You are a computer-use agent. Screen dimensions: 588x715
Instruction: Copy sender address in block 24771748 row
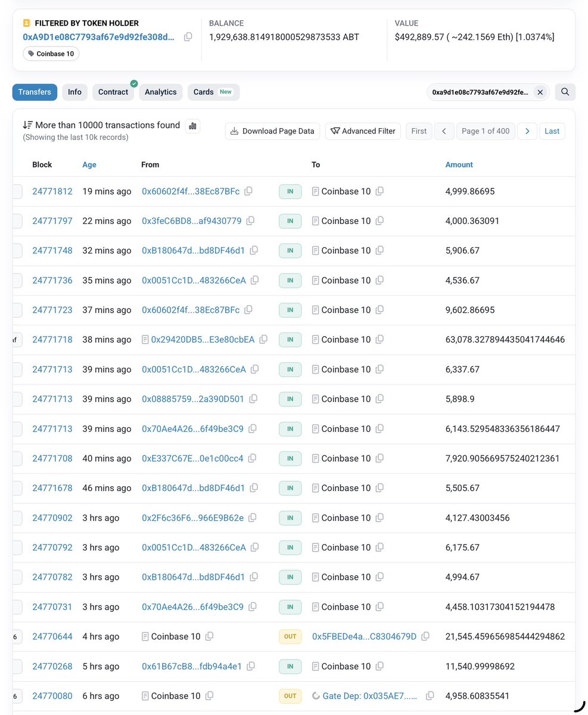point(254,251)
